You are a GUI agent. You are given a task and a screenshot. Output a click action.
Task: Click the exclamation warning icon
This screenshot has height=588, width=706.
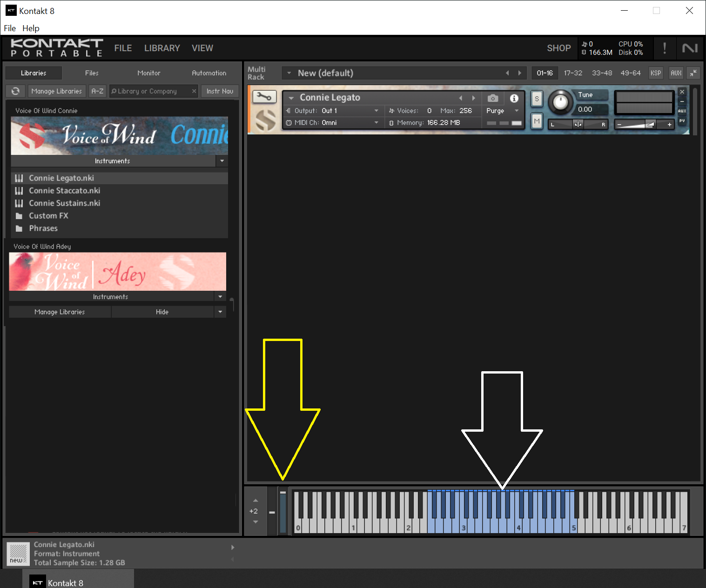pyautogui.click(x=664, y=48)
